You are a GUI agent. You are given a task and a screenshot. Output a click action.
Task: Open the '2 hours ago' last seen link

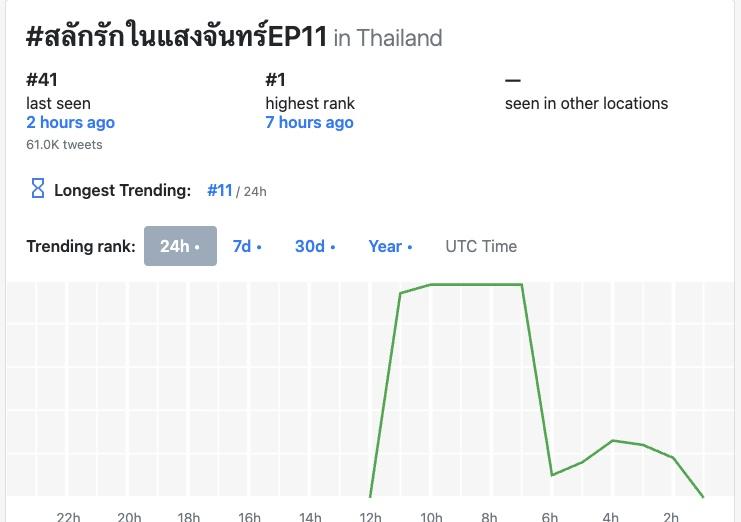[x=70, y=122]
